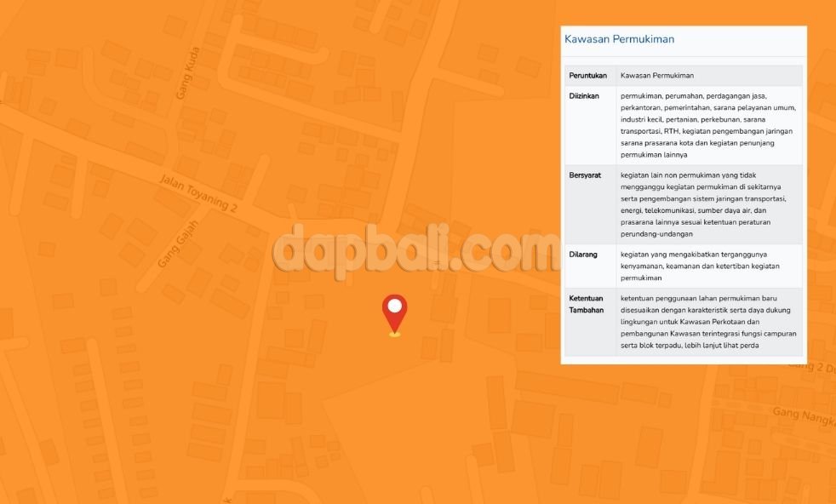
Task: Select the Ketentuan Tambahan row label
Action: 587,304
